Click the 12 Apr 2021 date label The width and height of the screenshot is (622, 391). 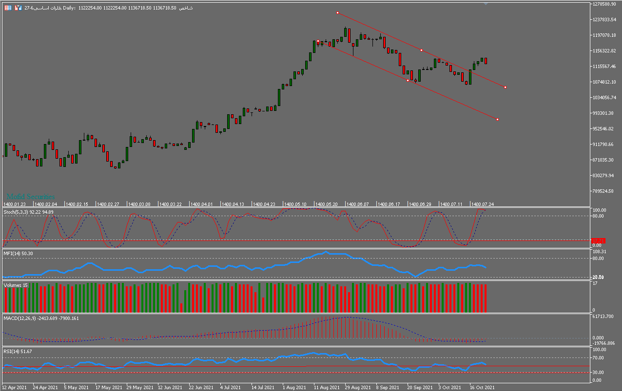(15, 387)
